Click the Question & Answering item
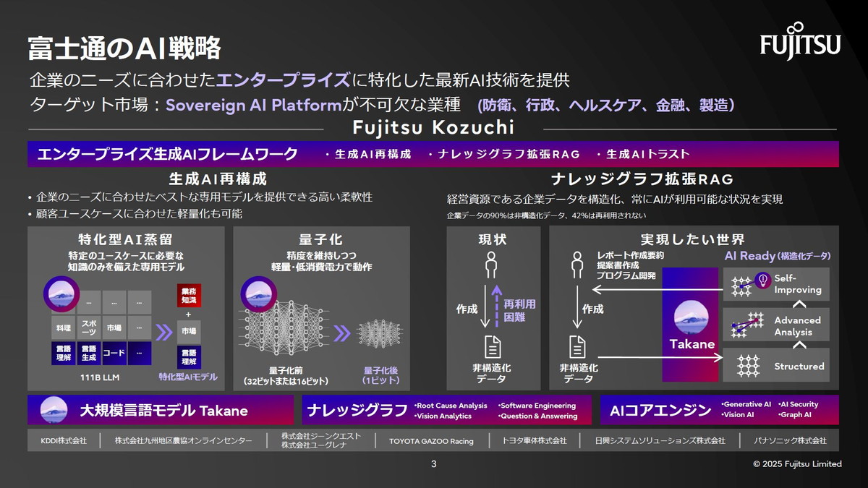This screenshot has width=868, height=488. 537,416
